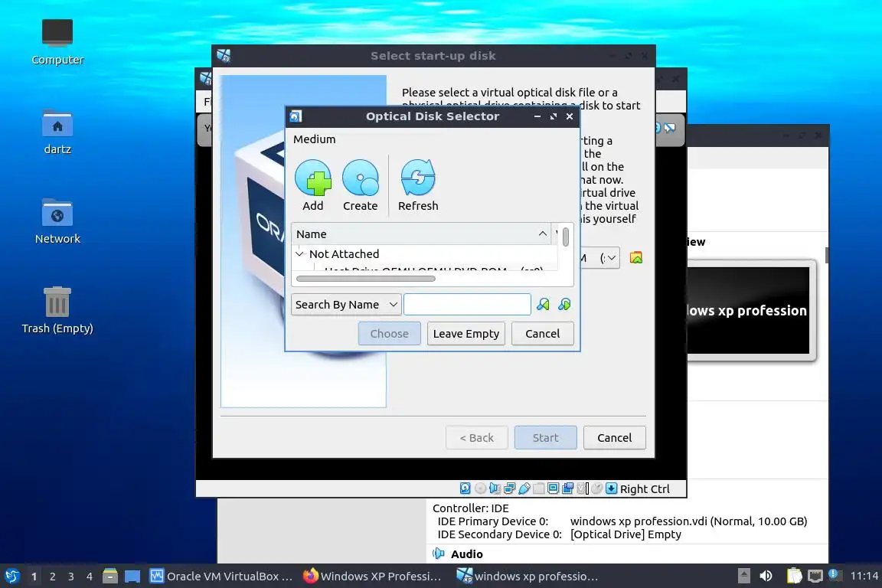
Task: Click the media list vertical scrollbar
Action: pyautogui.click(x=565, y=237)
